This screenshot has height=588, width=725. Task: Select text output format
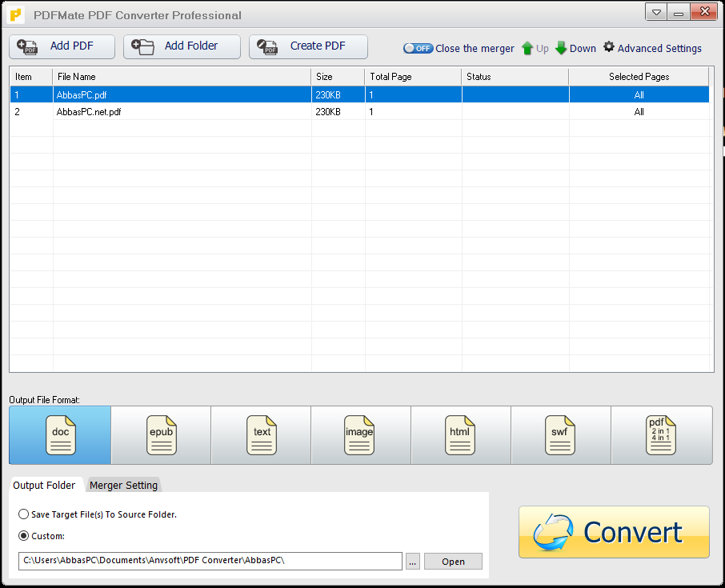pos(261,435)
